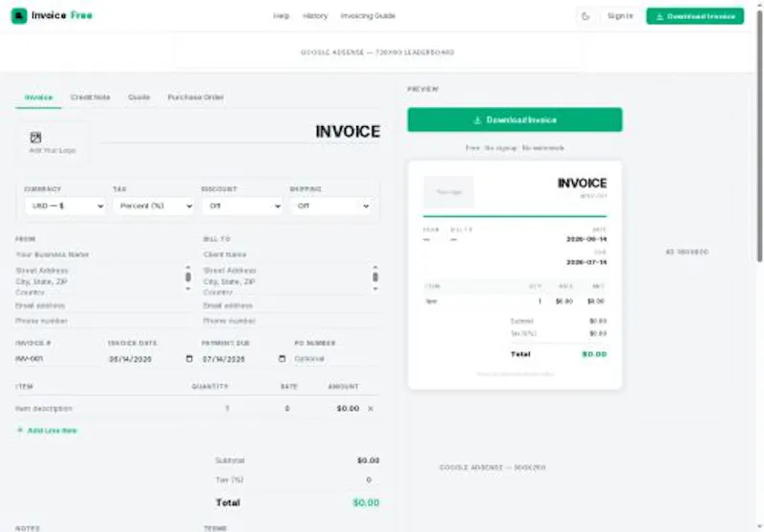The width and height of the screenshot is (764, 532).
Task: Click the page vertical scrollbar
Action: [759, 136]
